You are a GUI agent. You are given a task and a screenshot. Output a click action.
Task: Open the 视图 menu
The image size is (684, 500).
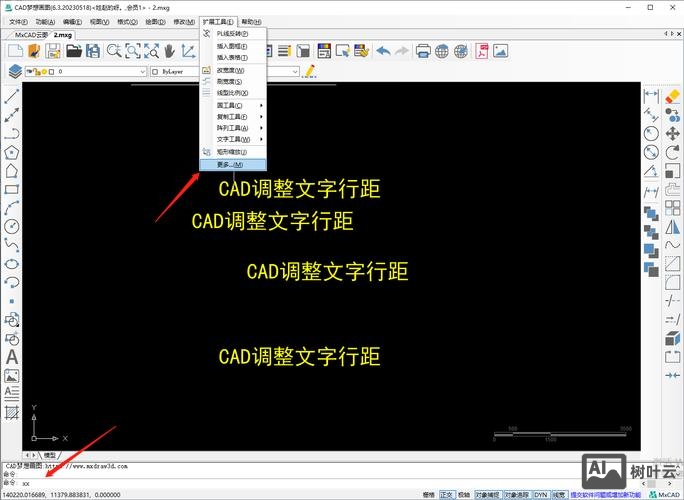click(99, 22)
